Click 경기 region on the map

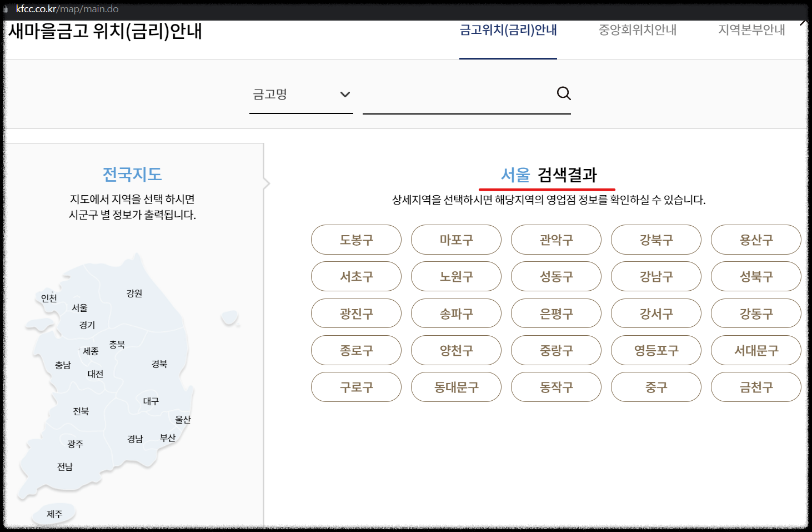(x=87, y=325)
